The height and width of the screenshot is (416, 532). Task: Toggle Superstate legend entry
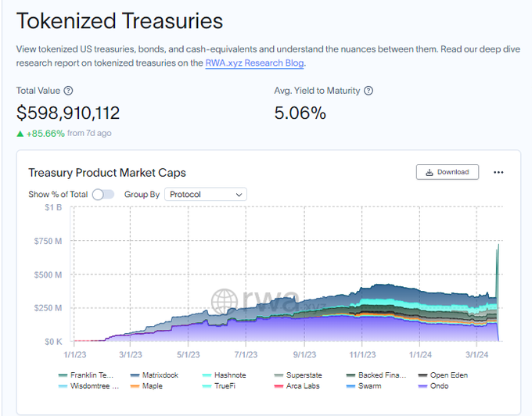coord(298,375)
